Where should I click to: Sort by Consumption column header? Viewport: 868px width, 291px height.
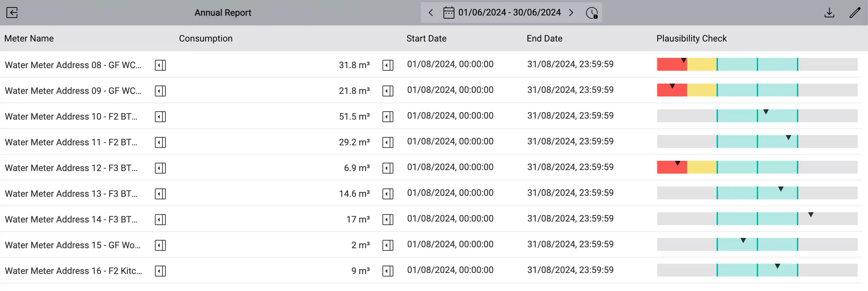206,39
